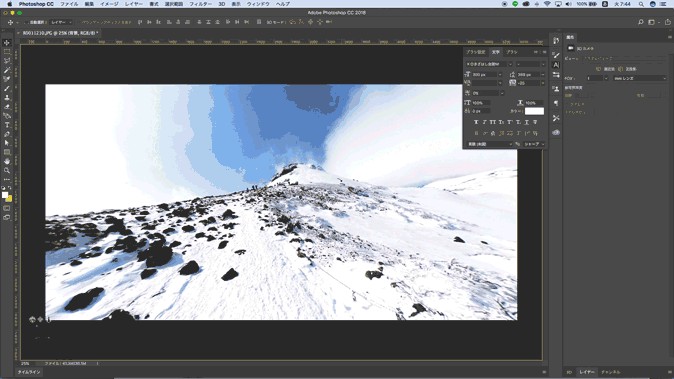Toggle All Caps text style
674x379 pixels.
coord(493,122)
